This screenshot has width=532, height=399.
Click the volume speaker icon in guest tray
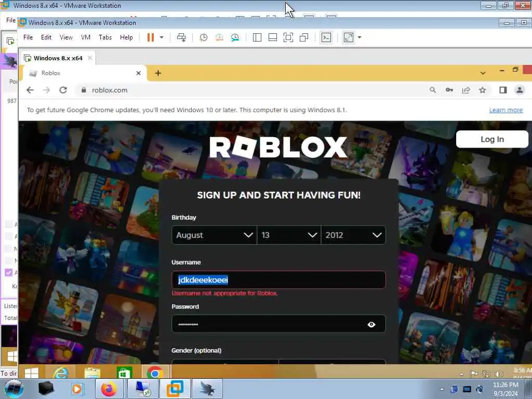(x=498, y=374)
